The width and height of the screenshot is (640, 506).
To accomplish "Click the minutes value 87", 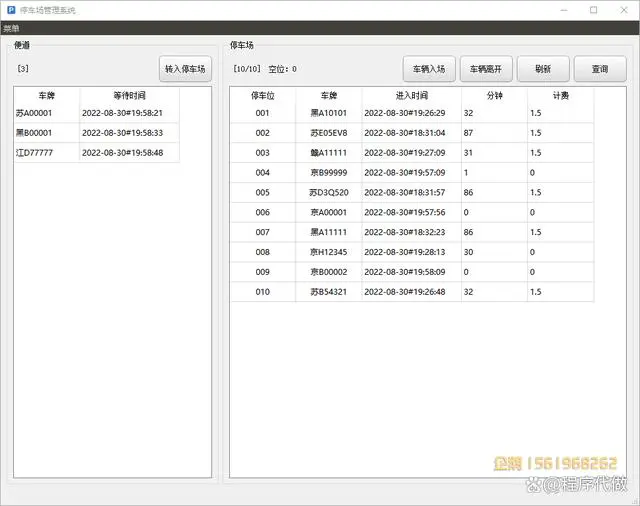I will coord(468,133).
